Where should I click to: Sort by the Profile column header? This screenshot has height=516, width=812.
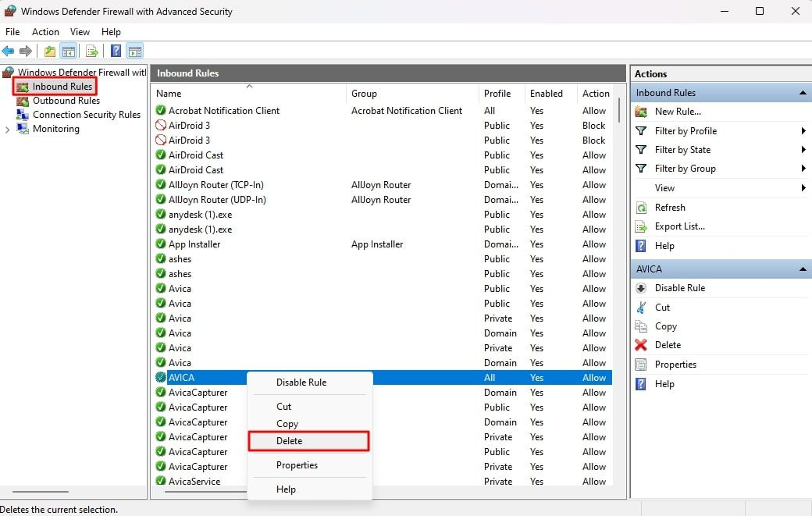tap(502, 93)
